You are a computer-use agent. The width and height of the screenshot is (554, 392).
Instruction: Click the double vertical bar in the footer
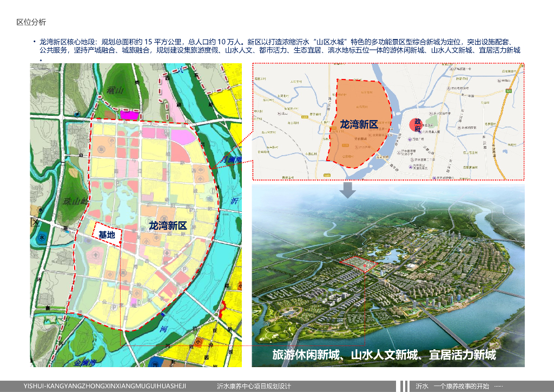click(x=404, y=386)
